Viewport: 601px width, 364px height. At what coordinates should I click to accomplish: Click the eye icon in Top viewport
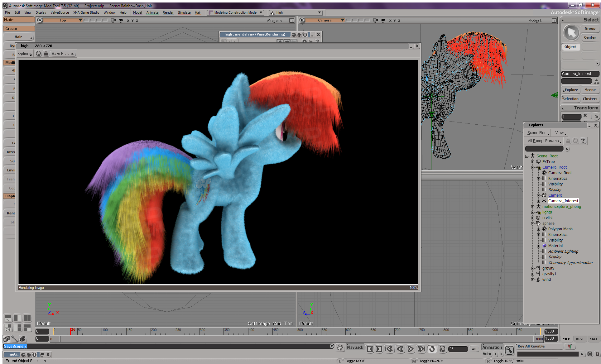[x=121, y=21]
